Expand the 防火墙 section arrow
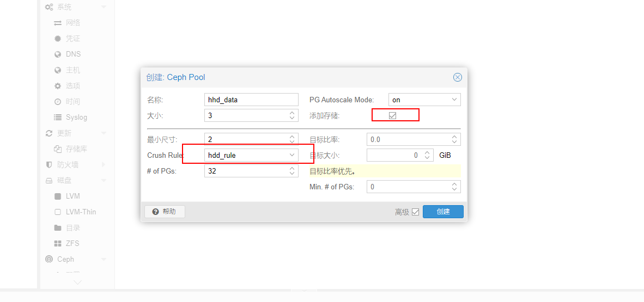The image size is (644, 302). point(104,164)
